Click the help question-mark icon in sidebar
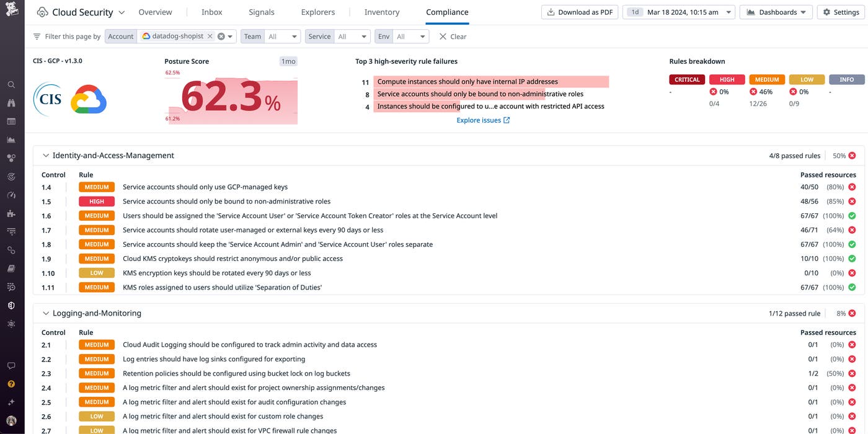The image size is (868, 434). pyautogui.click(x=12, y=383)
